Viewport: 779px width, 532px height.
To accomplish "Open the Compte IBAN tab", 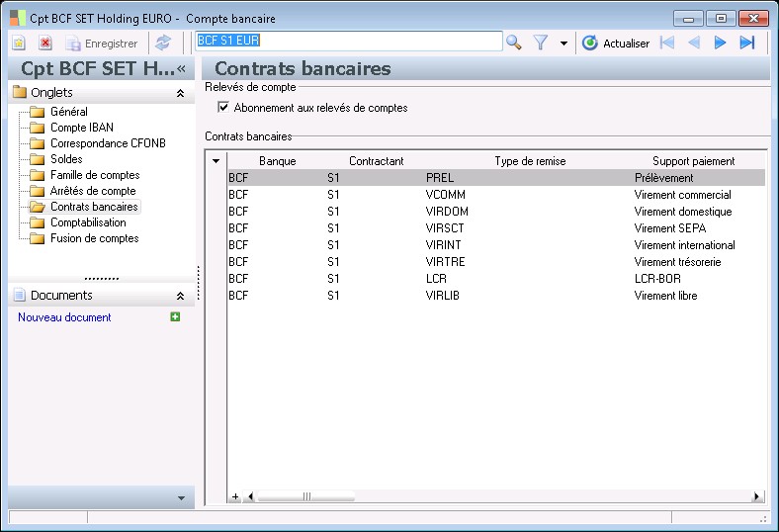I will pos(82,128).
